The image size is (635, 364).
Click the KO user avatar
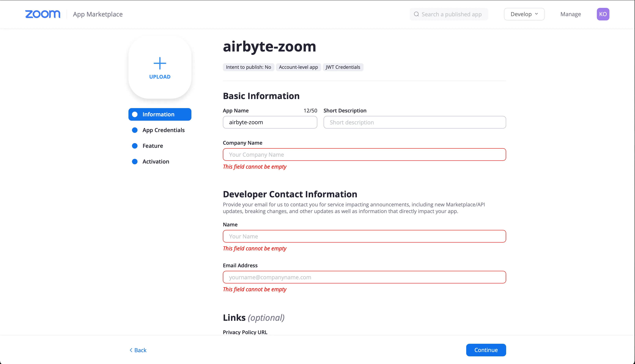tap(603, 14)
